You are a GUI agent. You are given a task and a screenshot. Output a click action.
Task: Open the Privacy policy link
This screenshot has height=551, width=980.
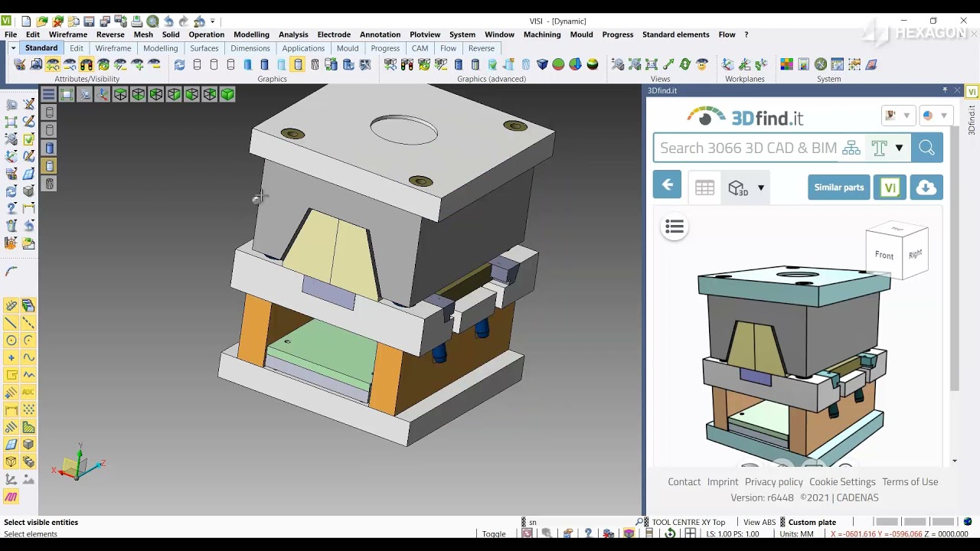click(x=773, y=481)
